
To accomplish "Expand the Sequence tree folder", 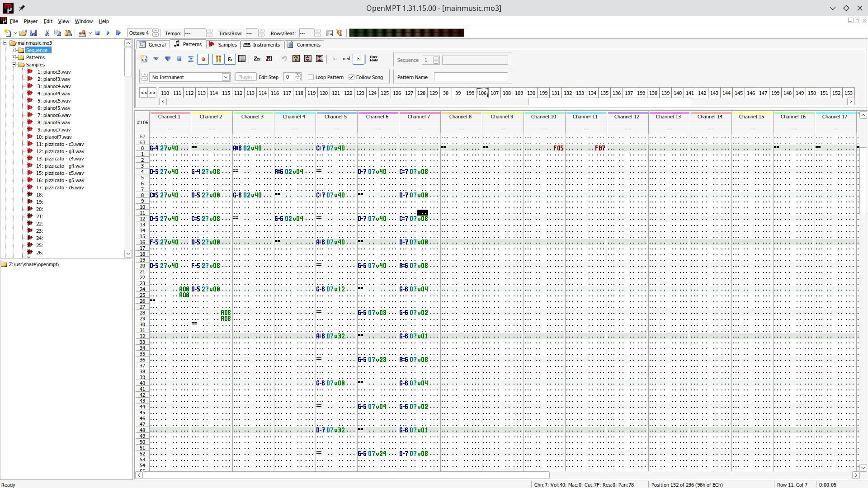I will (14, 50).
